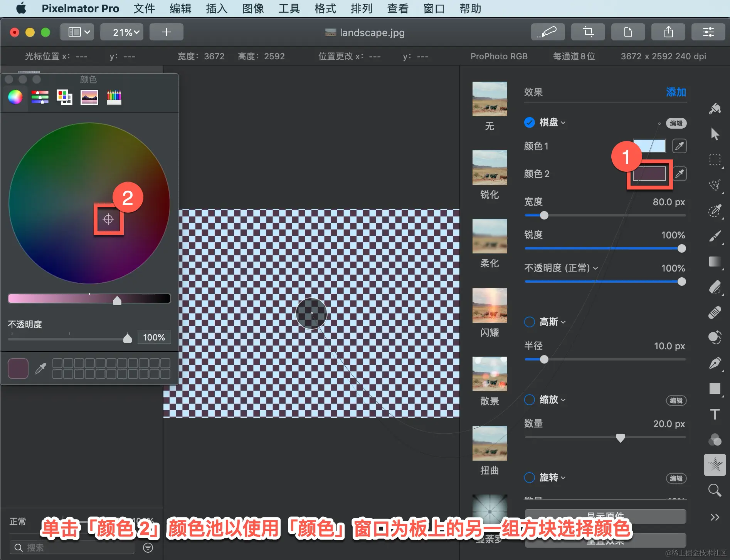
Task: Click the 编辑 button next to 旋转
Action: click(x=676, y=478)
